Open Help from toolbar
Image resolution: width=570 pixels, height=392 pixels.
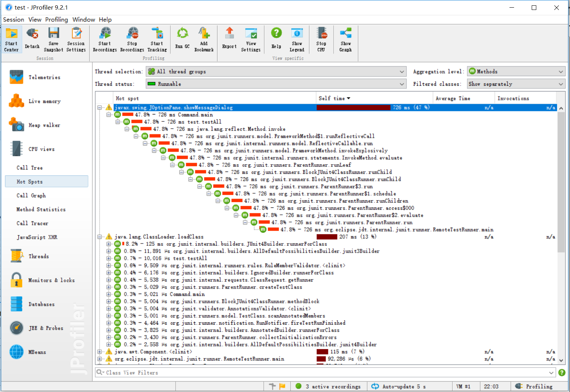click(276, 39)
